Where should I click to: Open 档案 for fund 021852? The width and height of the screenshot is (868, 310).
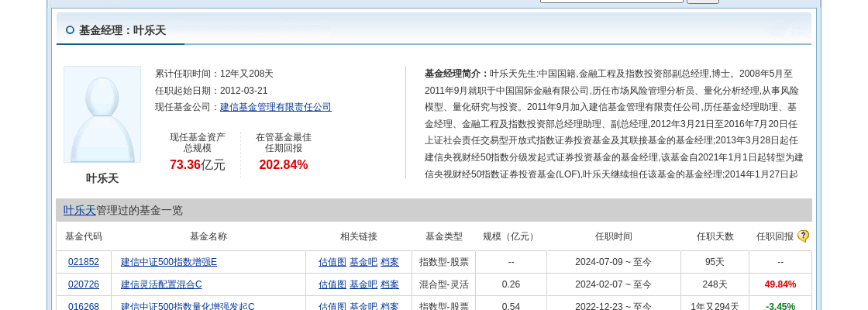click(390, 263)
